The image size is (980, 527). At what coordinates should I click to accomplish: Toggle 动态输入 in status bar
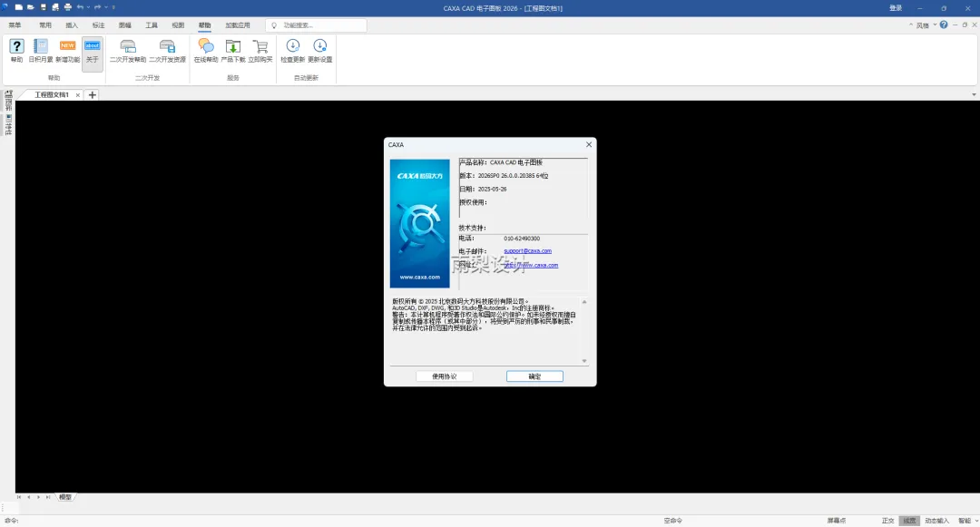pyautogui.click(x=936, y=520)
